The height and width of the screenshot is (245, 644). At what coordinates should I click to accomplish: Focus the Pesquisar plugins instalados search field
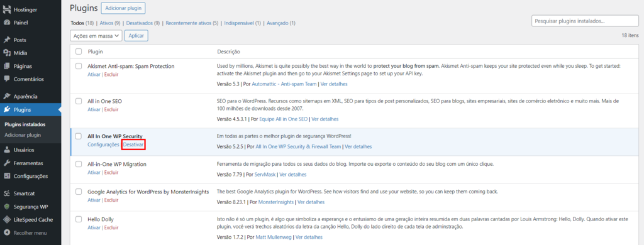585,21
